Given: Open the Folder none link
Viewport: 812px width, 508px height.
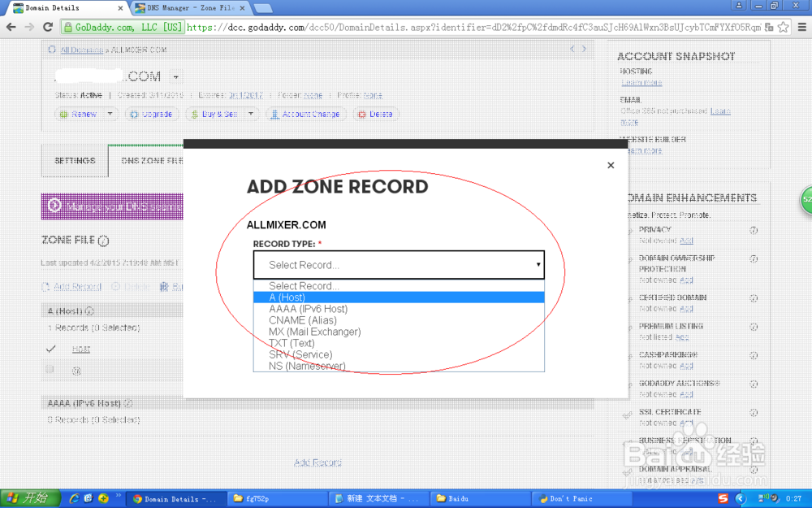Looking at the screenshot, I should tap(313, 95).
